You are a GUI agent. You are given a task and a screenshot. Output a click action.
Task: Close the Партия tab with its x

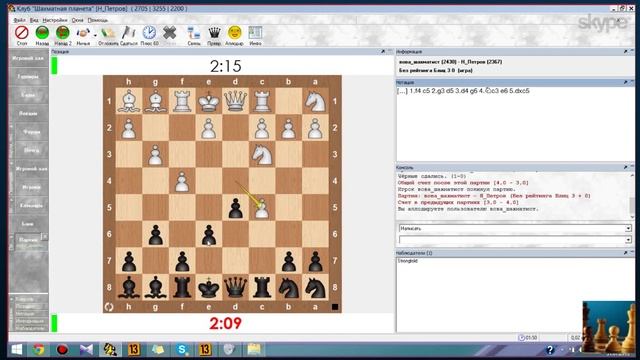coord(45,236)
